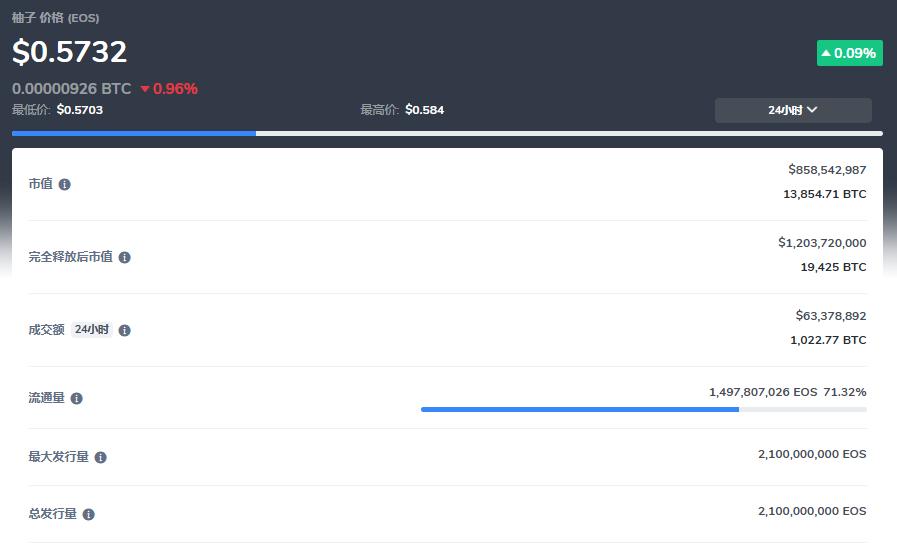The image size is (897, 545).
Task: Click the 柚子 价格 (EOS) heading
Action: coord(55,18)
